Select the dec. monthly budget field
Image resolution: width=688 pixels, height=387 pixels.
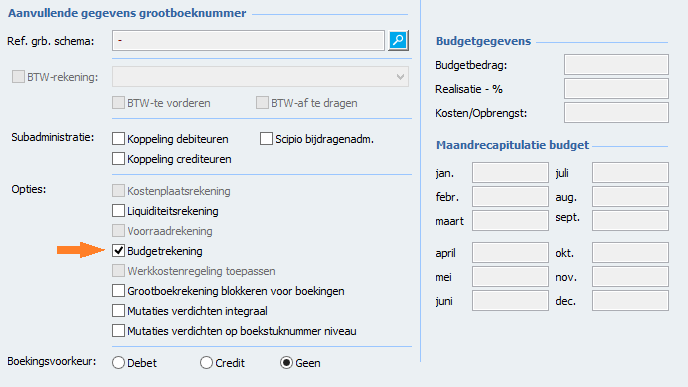coord(630,301)
